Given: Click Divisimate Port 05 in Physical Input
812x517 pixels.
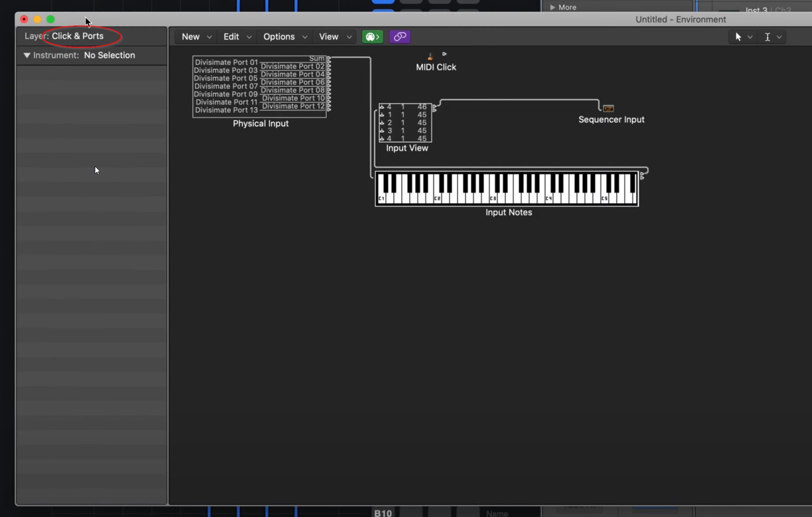Looking at the screenshot, I should coord(226,78).
